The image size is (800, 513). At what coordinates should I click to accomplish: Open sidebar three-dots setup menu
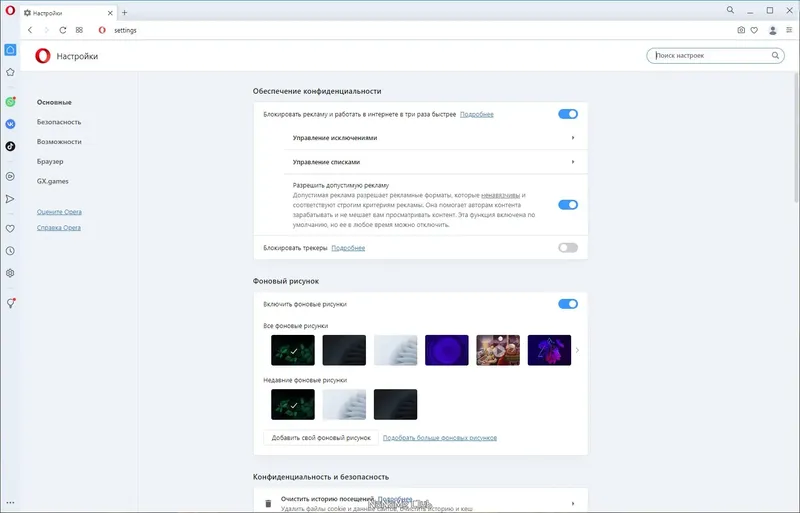coord(10,503)
